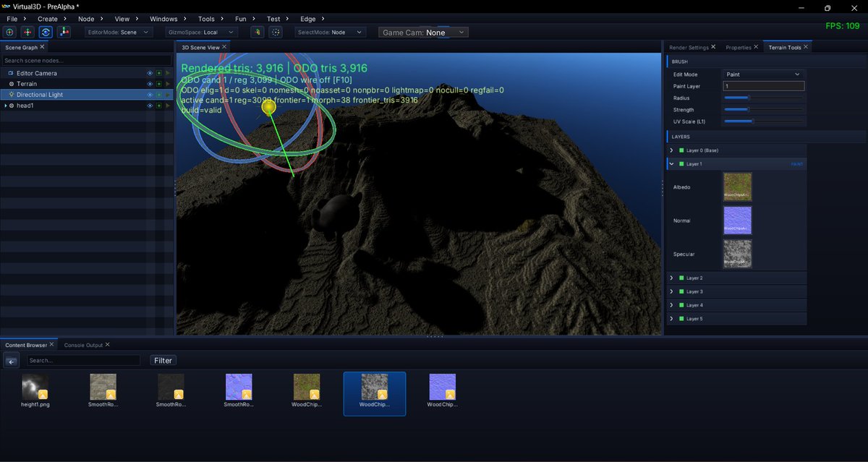Open the Game Cam dropdown
Viewport: 868px width, 462px height.
(424, 33)
